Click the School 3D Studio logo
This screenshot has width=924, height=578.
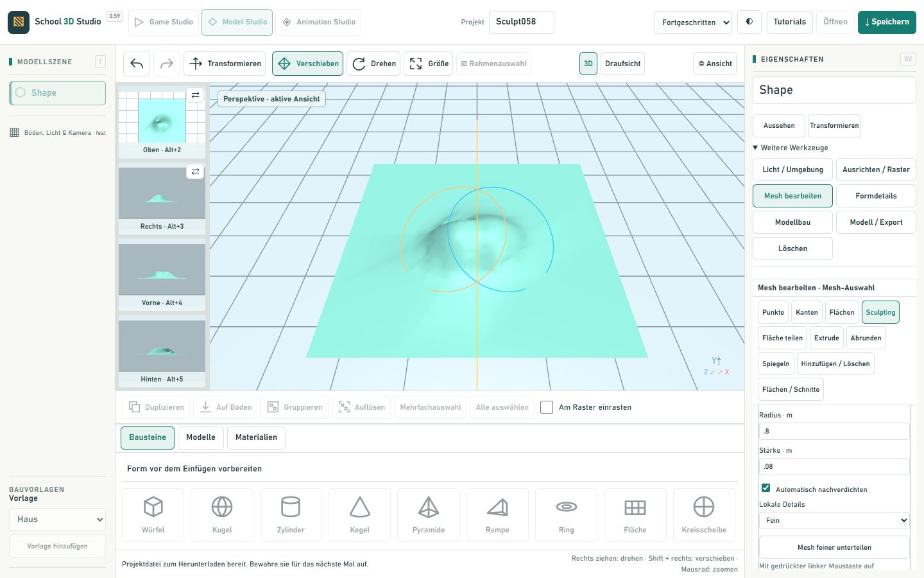pyautogui.click(x=19, y=22)
